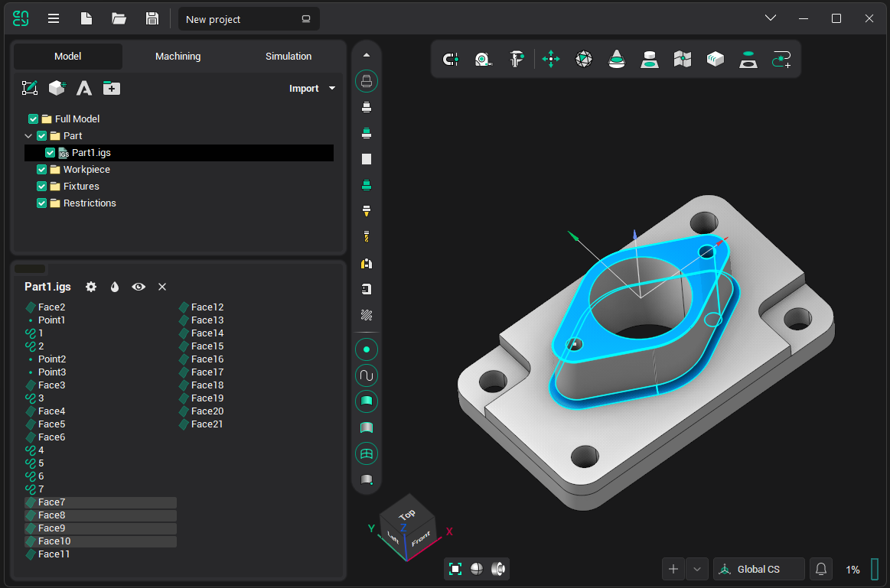Uncheck the Fixtures checkbox
The height and width of the screenshot is (588, 890).
tap(42, 186)
